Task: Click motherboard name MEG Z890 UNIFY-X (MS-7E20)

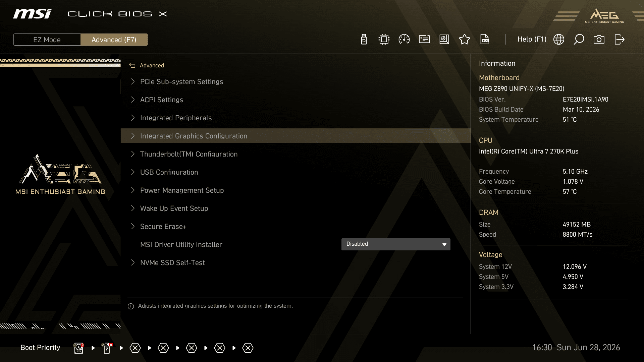Action: [x=522, y=89]
